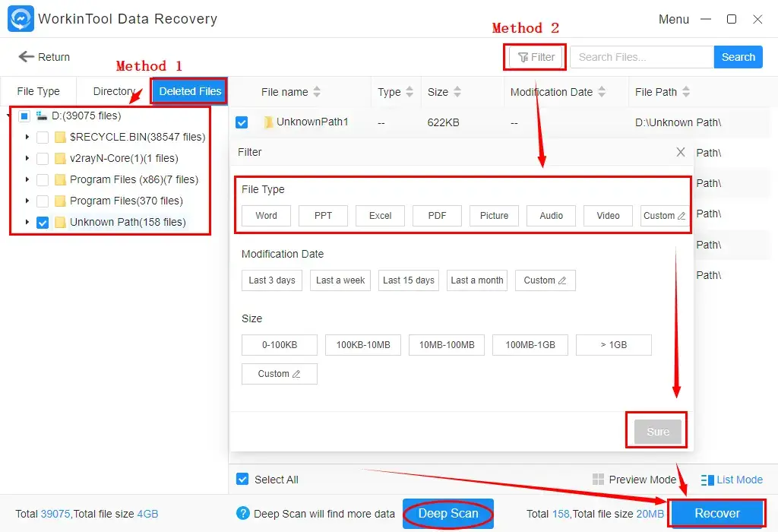
Task: Click the UnknownPath1 folder icon in list
Action: [268, 122]
